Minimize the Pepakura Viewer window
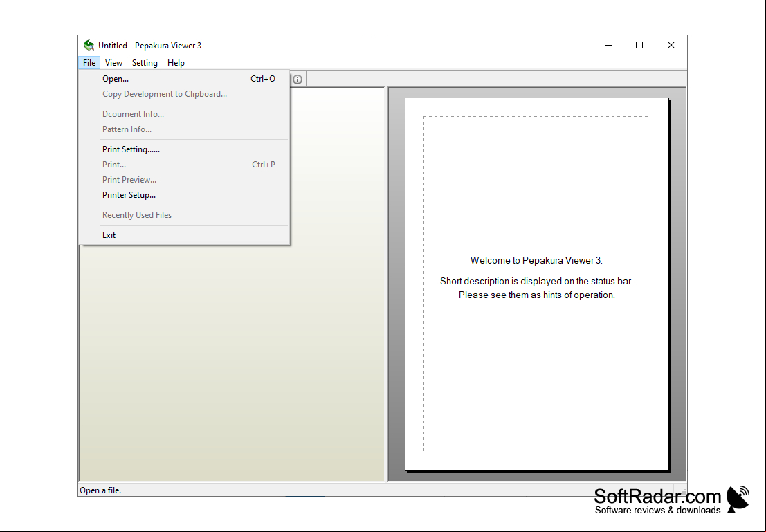 pos(608,46)
